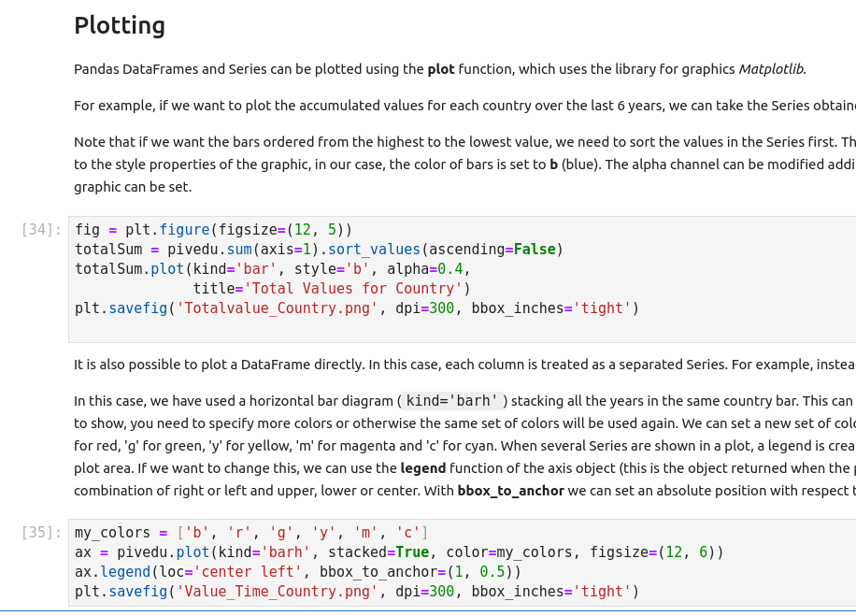The height and width of the screenshot is (616, 856).
Task: Click the paragraph starting 'For example, if we want'
Action: (x=458, y=106)
